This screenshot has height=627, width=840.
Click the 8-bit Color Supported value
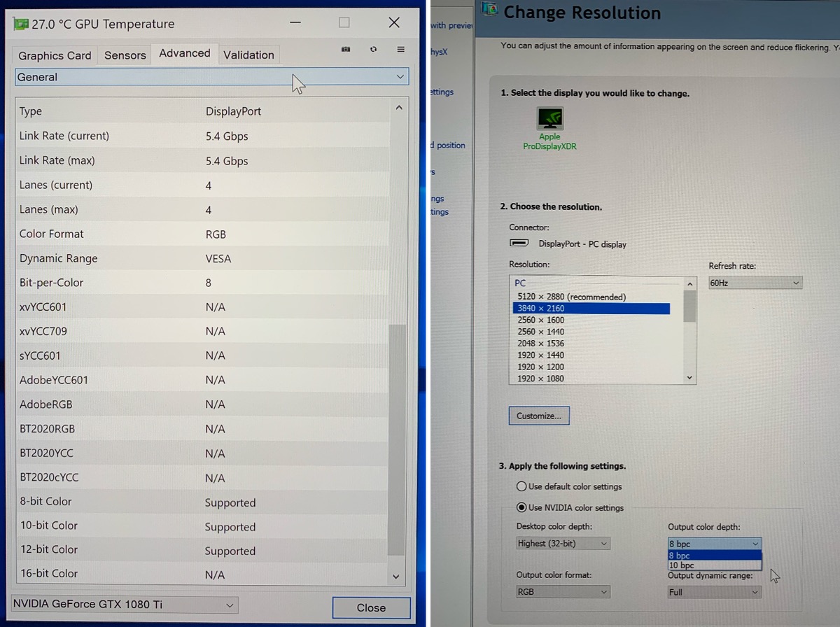(230, 502)
